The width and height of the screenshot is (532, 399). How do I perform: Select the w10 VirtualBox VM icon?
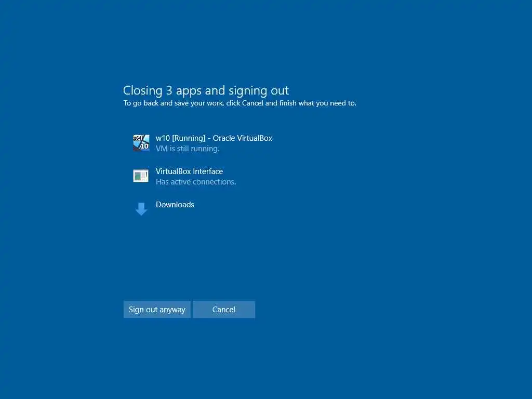(141, 142)
